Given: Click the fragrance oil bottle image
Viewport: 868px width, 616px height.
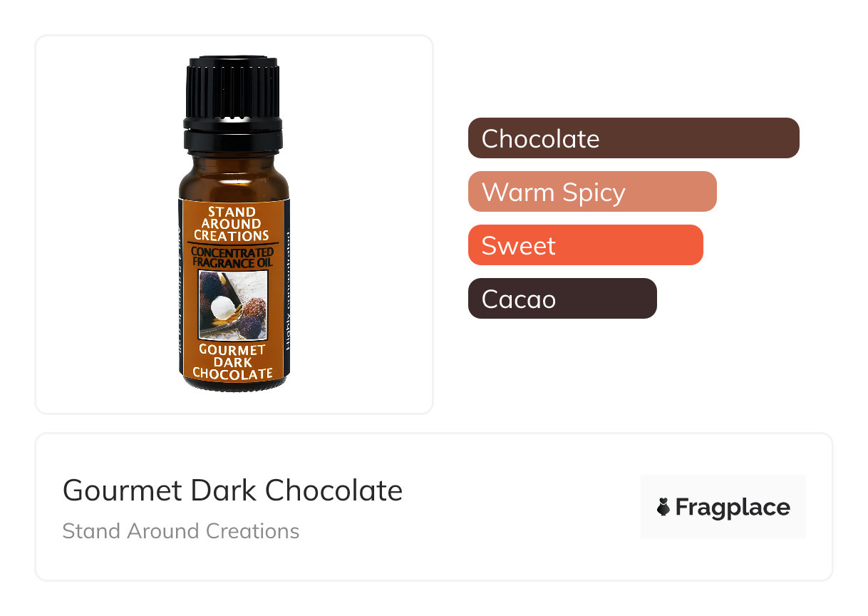Looking at the screenshot, I should pyautogui.click(x=234, y=222).
